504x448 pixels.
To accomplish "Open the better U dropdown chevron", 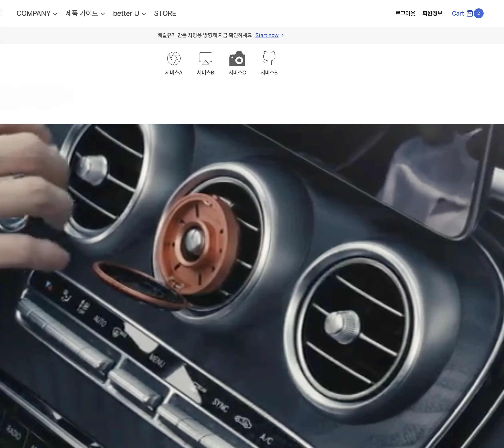I will [x=144, y=14].
